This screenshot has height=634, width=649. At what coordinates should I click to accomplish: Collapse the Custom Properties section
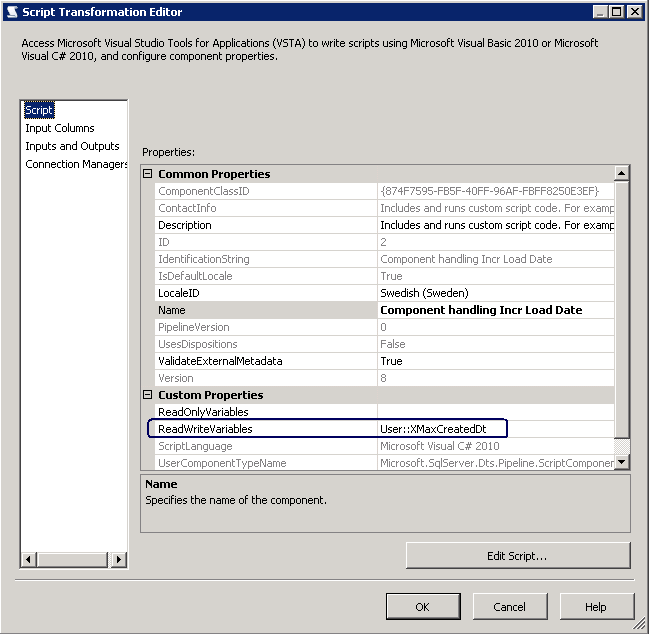[148, 395]
